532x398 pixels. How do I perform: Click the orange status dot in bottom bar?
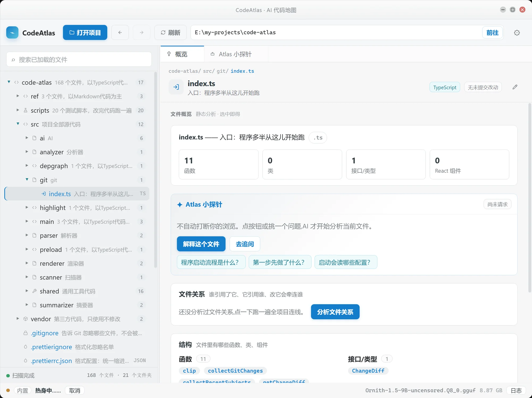pos(8,390)
